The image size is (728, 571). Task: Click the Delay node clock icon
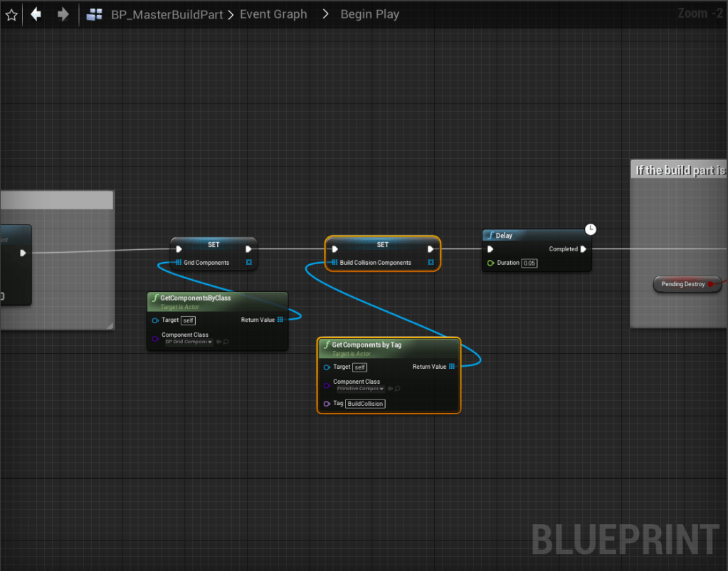[590, 229]
